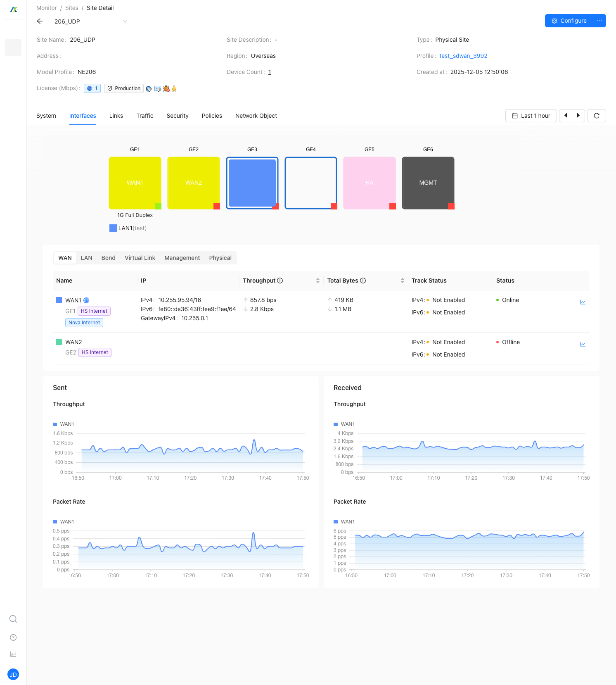Switch to the Security tab

[178, 116]
